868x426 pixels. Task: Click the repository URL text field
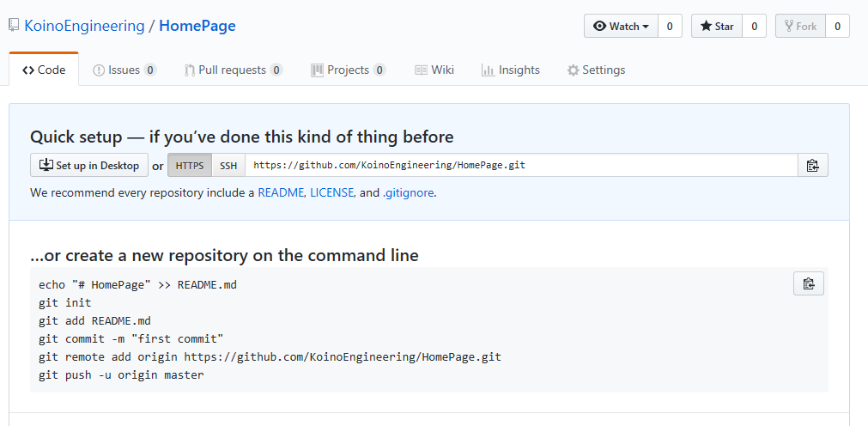click(521, 165)
